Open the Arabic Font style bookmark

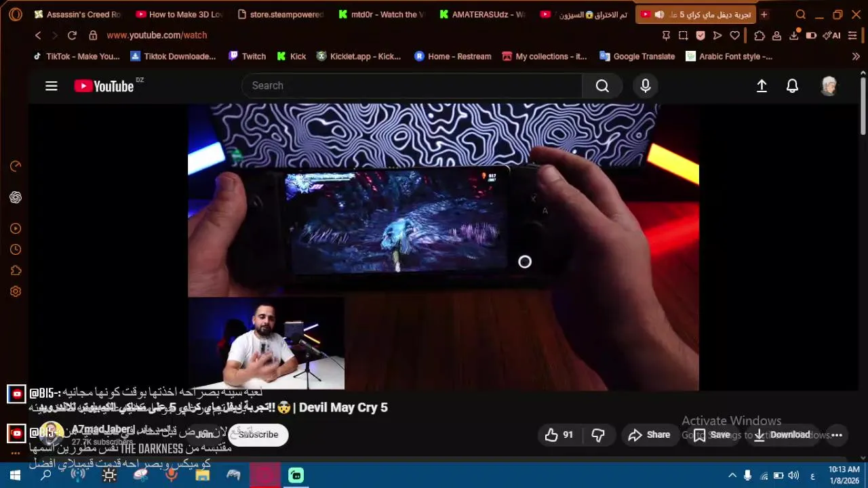tap(729, 56)
